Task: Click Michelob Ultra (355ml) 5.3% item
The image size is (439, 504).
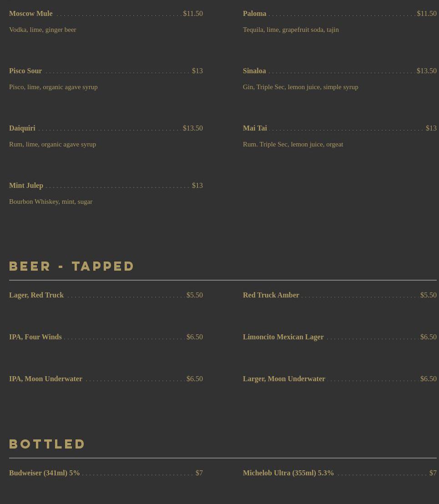Action: tap(288, 473)
